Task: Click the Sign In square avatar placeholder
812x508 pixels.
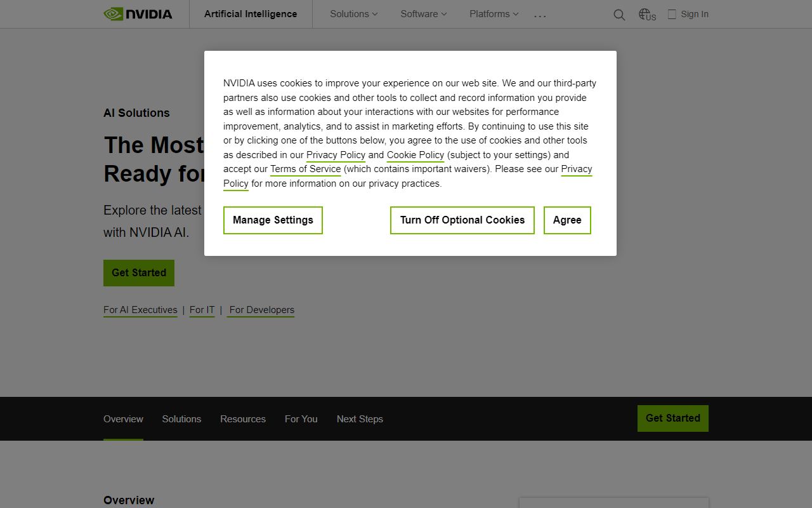Action: 671,13
